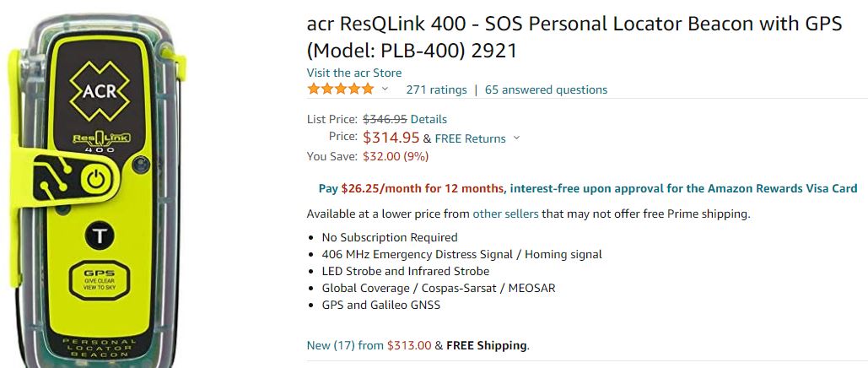Click the FREE Returns link

coord(470,138)
